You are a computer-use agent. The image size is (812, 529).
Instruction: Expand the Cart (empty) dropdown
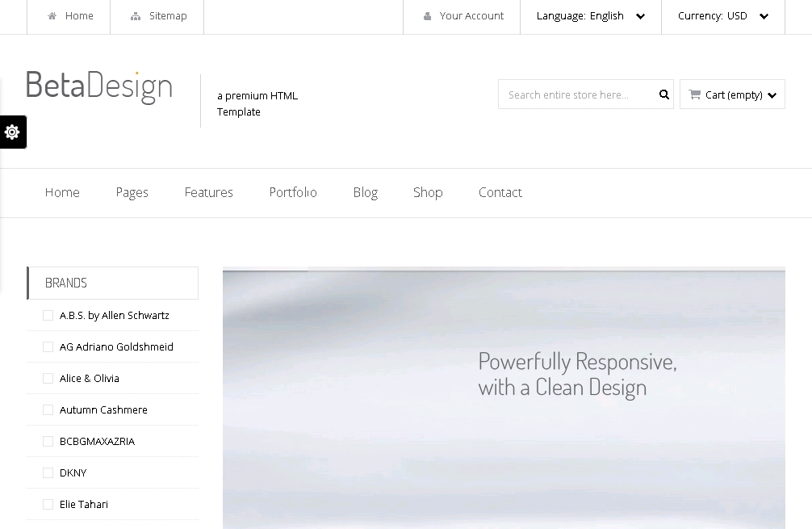pyautogui.click(x=733, y=94)
